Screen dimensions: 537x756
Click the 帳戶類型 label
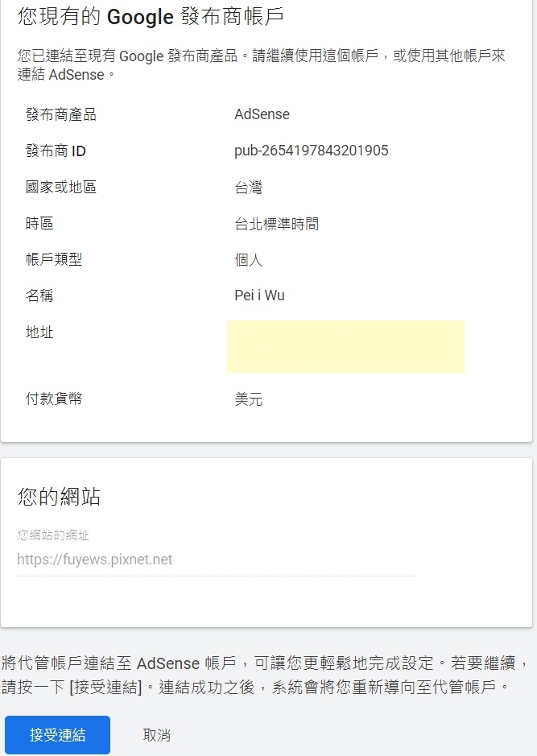tap(54, 259)
